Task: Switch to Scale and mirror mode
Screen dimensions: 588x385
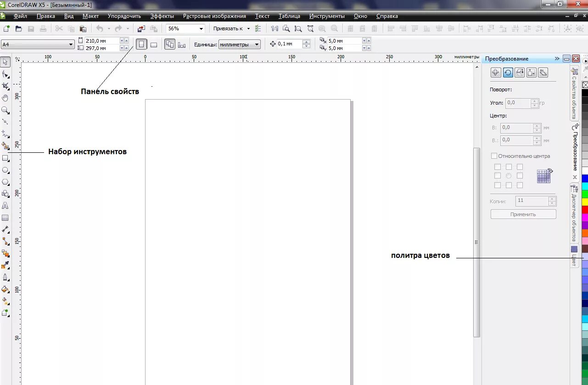Action: pyautogui.click(x=520, y=73)
